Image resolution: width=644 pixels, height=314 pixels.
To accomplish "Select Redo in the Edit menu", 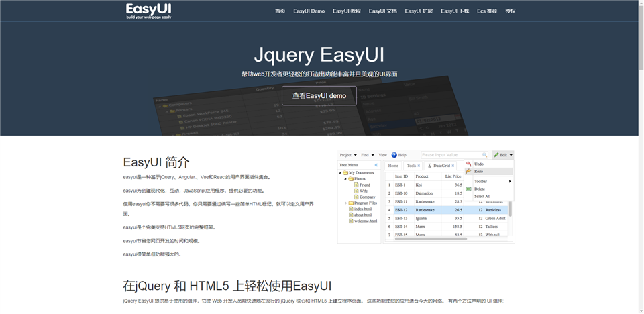I will 489,171.
